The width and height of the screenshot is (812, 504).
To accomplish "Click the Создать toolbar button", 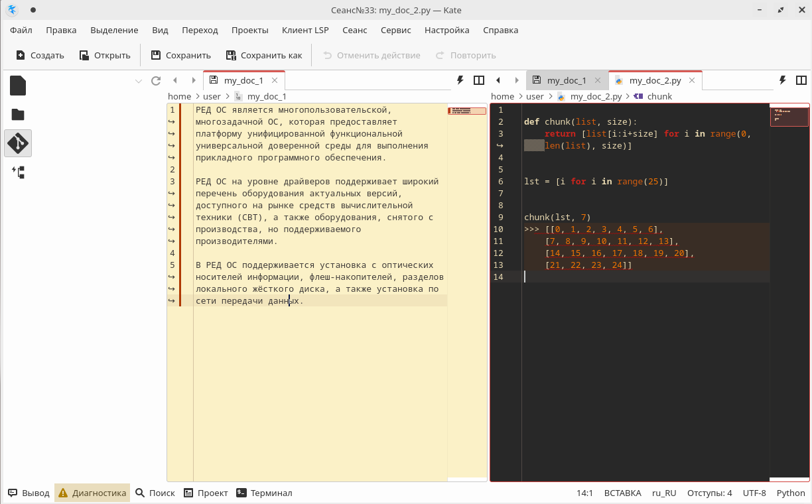I will click(x=40, y=55).
